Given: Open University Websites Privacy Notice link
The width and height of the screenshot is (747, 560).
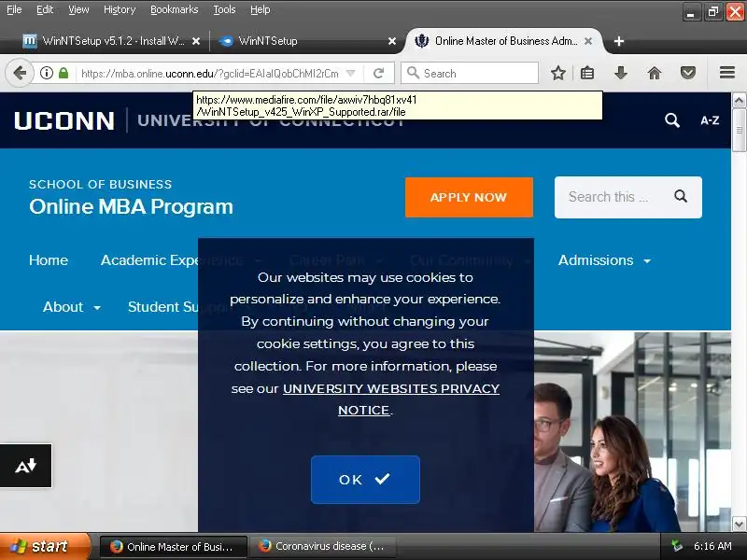Looking at the screenshot, I should [390, 399].
